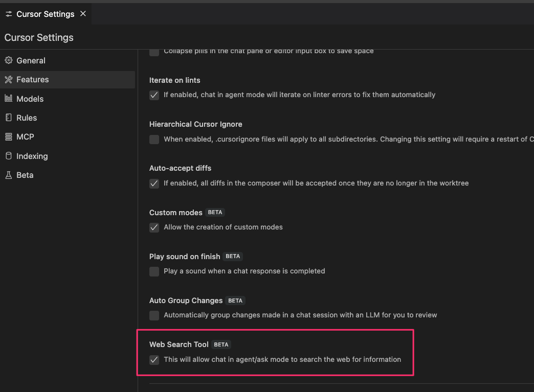This screenshot has height=392, width=534.
Task: Open the General settings gear icon
Action: 9,61
